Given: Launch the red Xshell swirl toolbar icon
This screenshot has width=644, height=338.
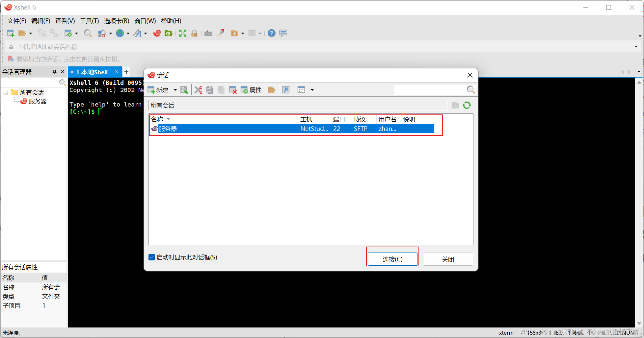Looking at the screenshot, I should (x=157, y=33).
